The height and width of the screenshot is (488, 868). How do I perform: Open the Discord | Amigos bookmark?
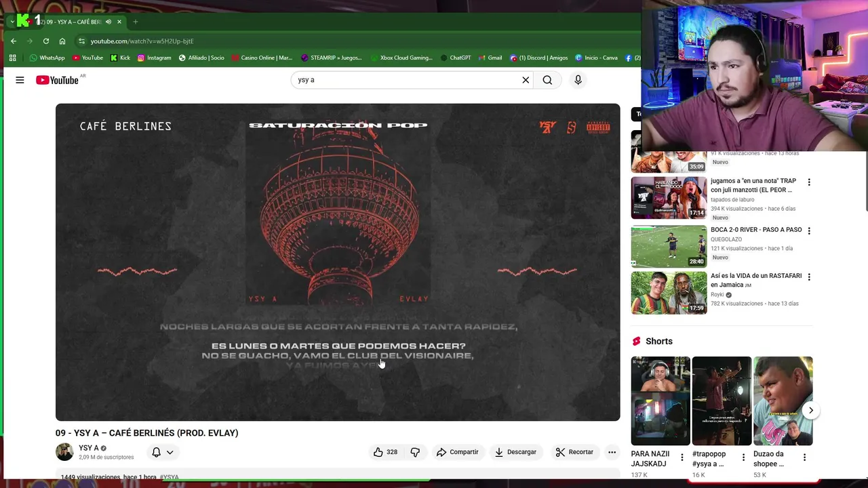click(x=538, y=58)
